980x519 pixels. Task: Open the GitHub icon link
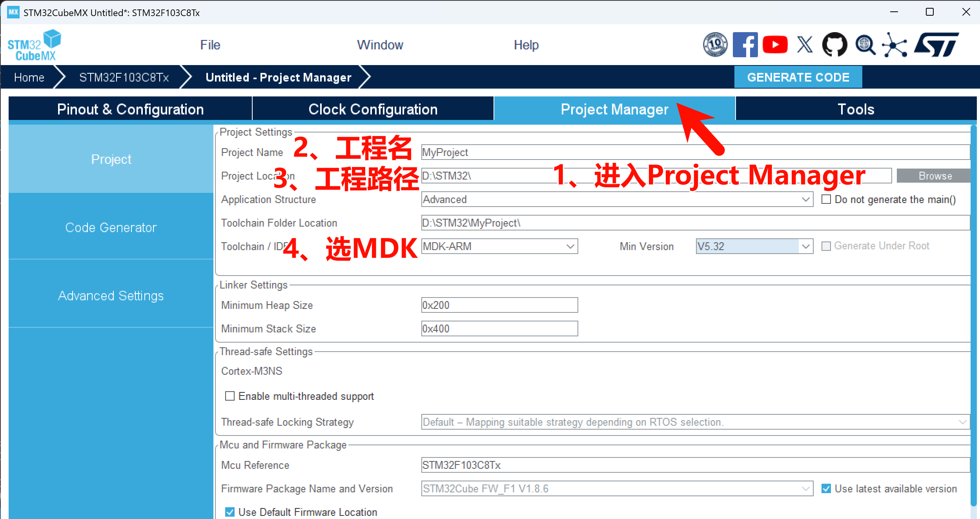834,45
